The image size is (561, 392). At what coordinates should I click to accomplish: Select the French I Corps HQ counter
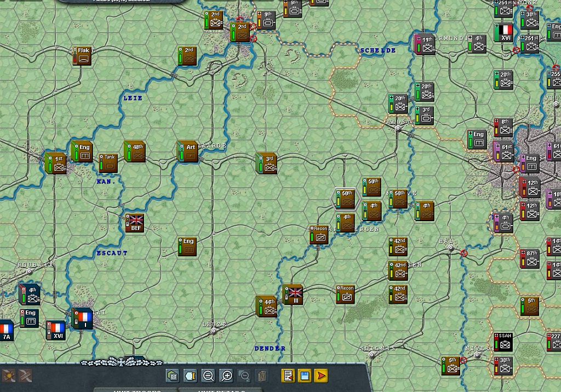coord(82,319)
